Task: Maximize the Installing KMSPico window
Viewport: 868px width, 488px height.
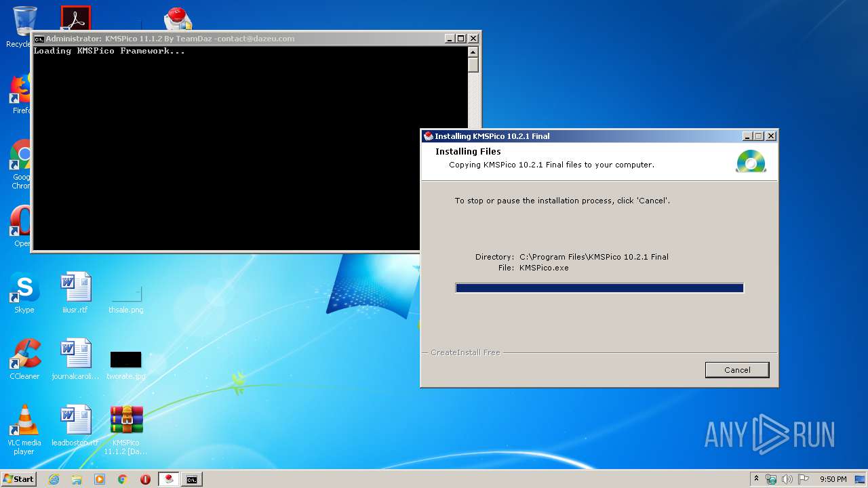Action: [759, 136]
